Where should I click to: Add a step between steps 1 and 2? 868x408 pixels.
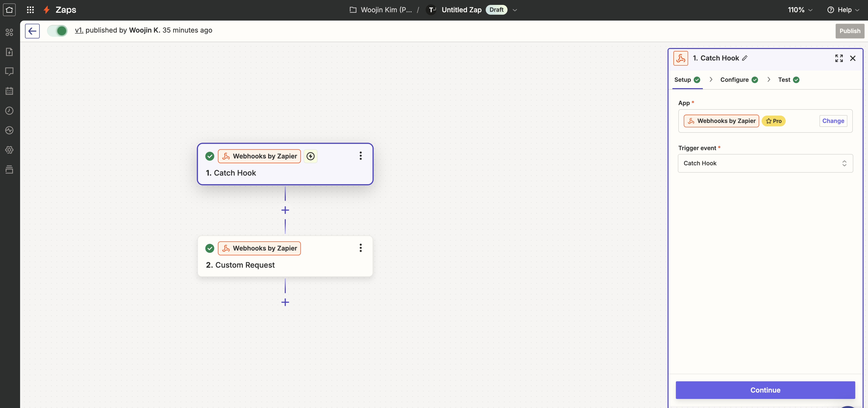pos(285,210)
